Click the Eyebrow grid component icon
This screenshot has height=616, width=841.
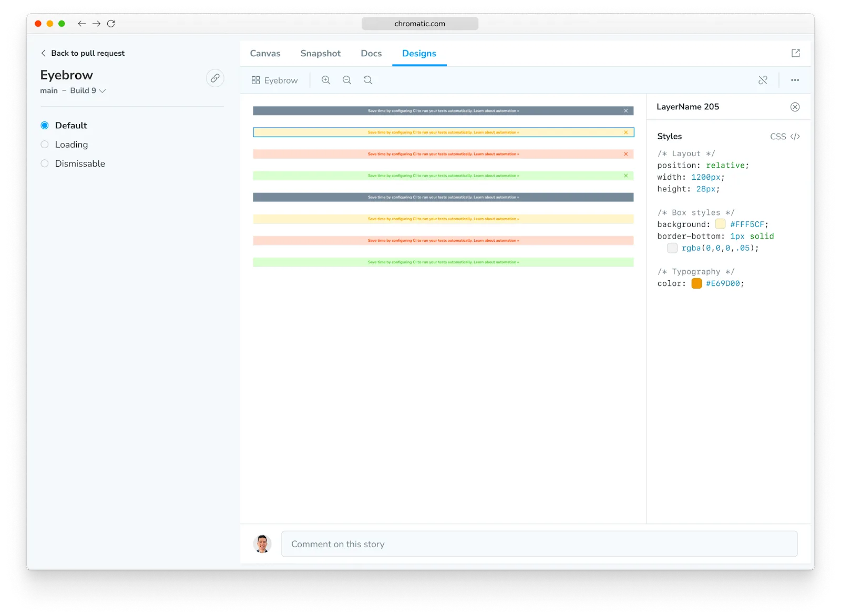tap(256, 80)
